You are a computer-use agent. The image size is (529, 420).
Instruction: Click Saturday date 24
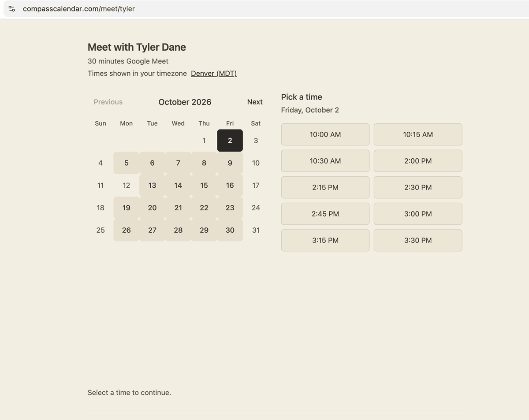tap(256, 208)
